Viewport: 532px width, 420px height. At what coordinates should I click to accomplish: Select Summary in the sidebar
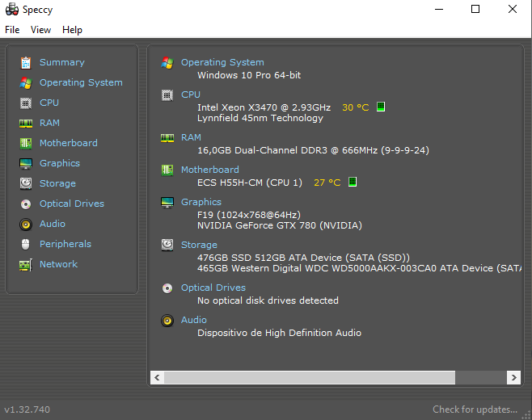62,62
